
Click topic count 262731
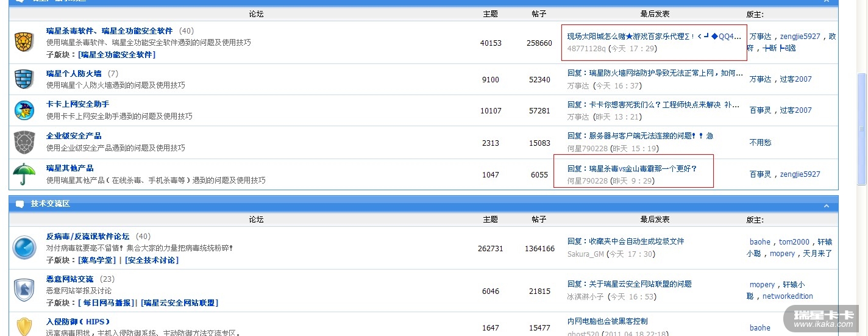pos(490,249)
